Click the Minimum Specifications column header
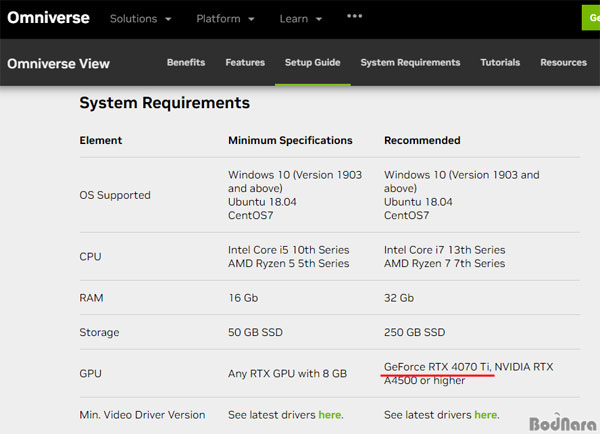The height and width of the screenshot is (434, 600). (x=290, y=140)
